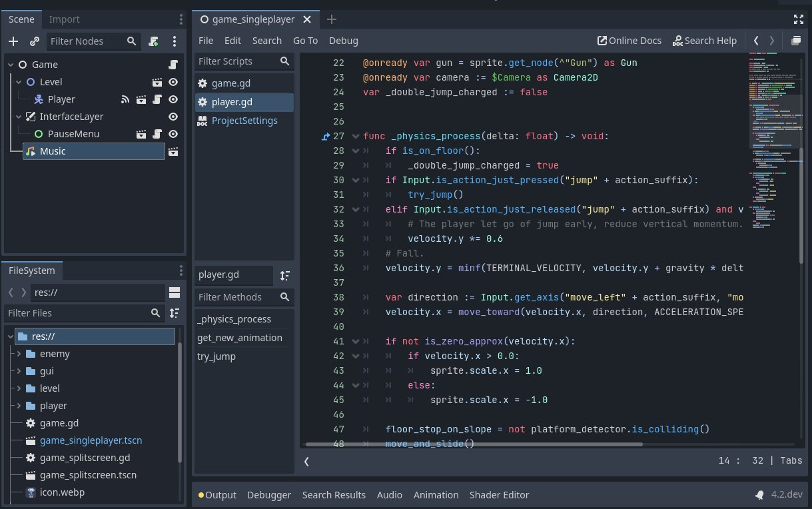Screen dimensions: 812x509
Task: Go forward in FileSystem directory history
Action: [24, 292]
